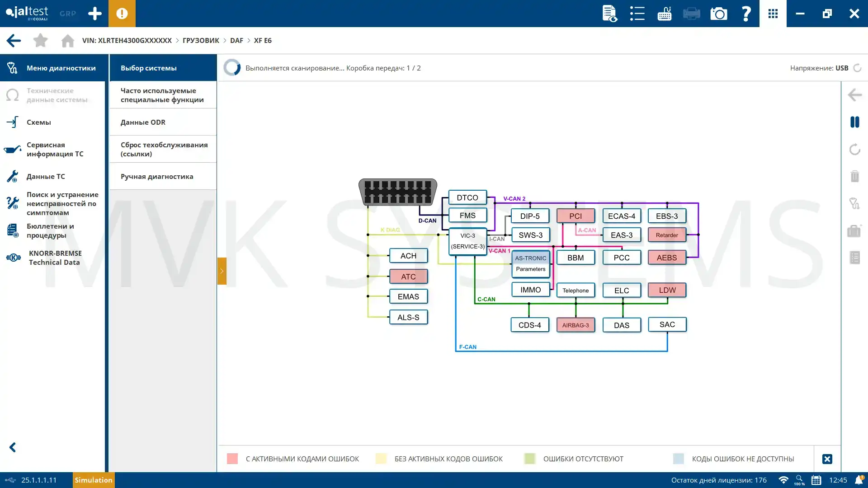Select the ATC system block

coord(408,277)
